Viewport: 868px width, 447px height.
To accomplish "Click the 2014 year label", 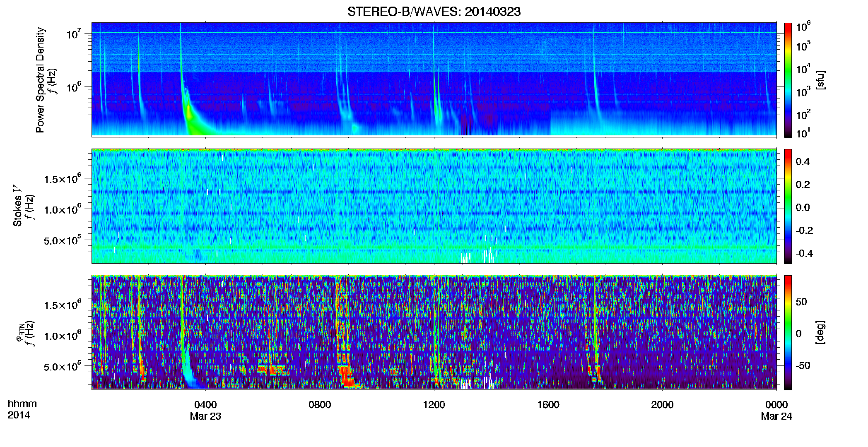I will (19, 415).
